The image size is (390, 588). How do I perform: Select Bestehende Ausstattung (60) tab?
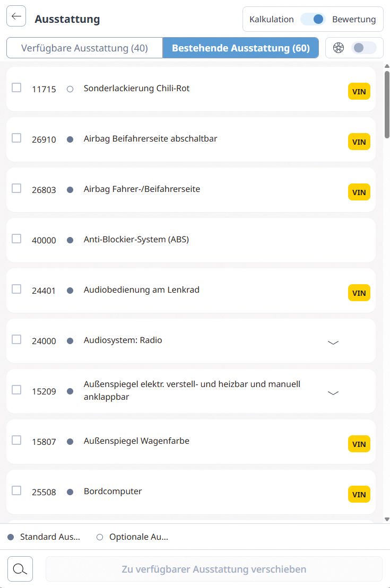point(240,48)
